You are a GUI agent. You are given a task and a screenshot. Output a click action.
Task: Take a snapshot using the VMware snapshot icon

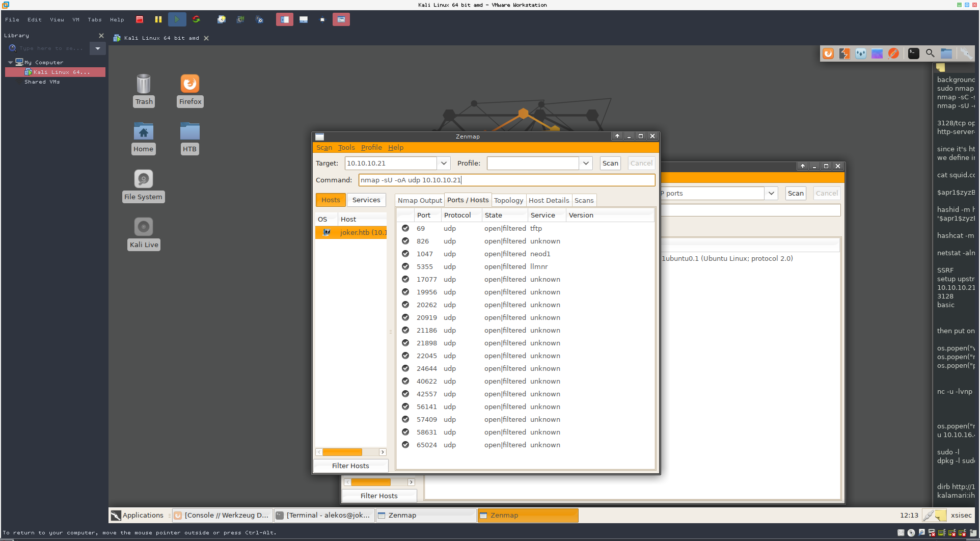click(222, 19)
